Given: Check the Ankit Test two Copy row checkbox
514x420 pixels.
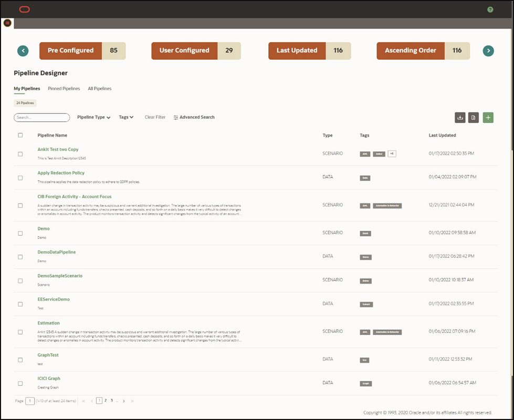Looking at the screenshot, I should click(x=20, y=154).
